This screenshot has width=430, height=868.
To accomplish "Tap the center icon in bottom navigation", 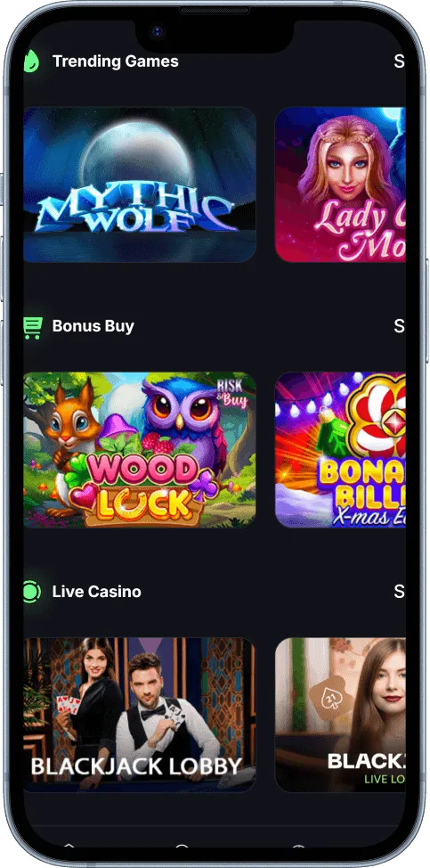I will point(182,847).
